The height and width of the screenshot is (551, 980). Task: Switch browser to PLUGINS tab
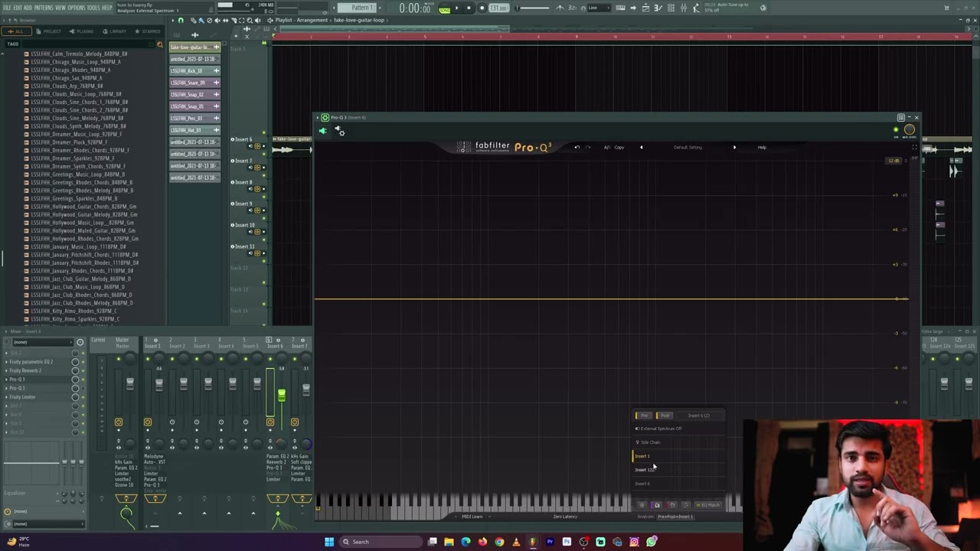click(x=82, y=31)
